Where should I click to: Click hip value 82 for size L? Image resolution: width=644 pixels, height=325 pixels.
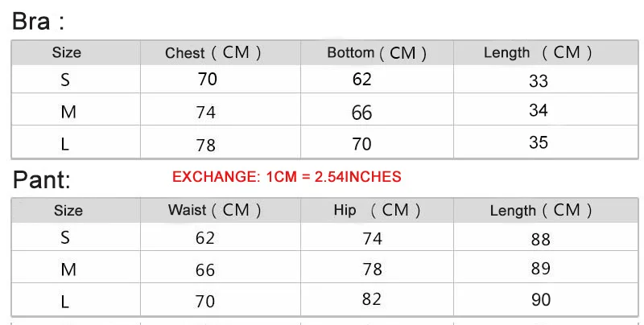click(x=372, y=299)
